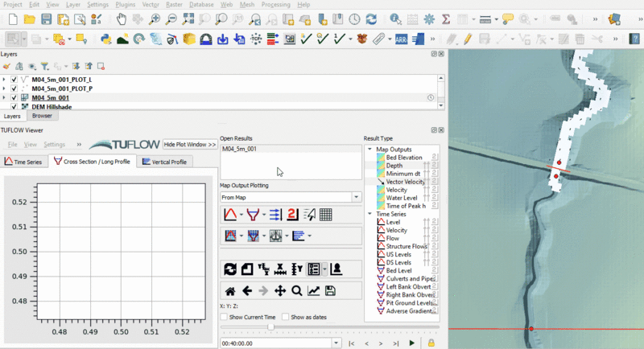Select the pan arrows tool in plot toolbar
Viewport: 644px width, 349px height.
[x=280, y=290]
